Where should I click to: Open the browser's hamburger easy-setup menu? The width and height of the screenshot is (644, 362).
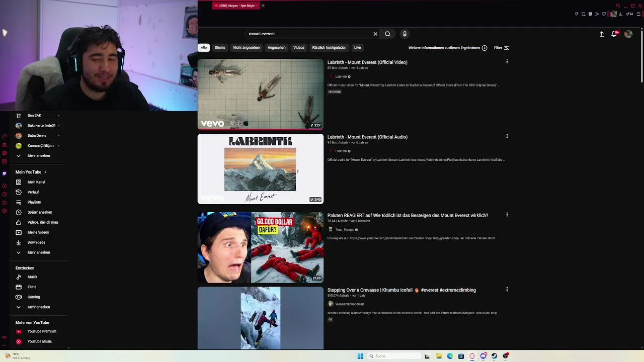tap(638, 14)
